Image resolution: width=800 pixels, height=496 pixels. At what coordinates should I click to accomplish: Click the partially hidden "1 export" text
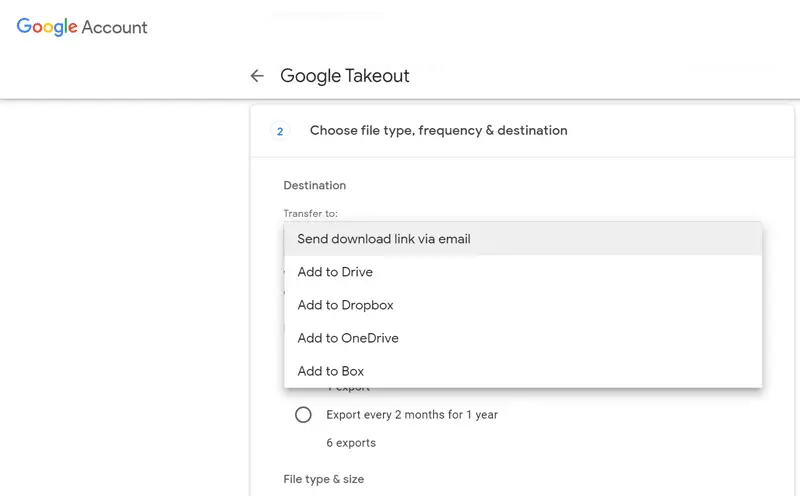(349, 389)
